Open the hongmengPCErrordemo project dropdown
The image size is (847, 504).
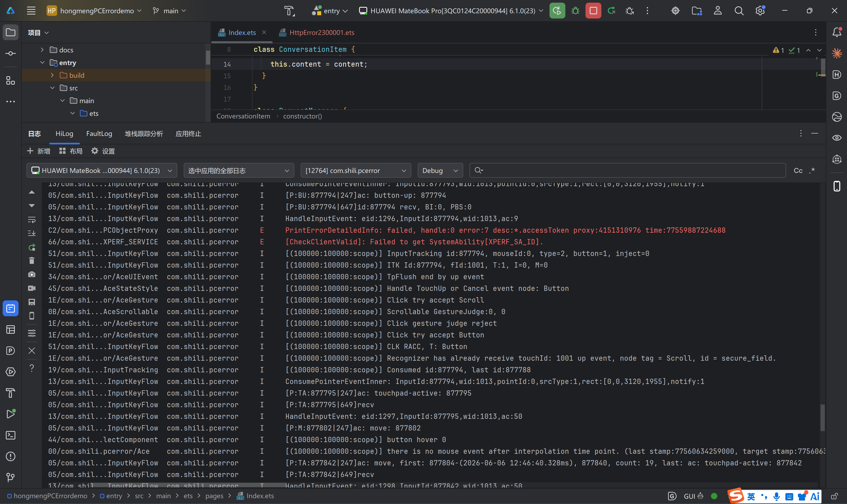(94, 11)
